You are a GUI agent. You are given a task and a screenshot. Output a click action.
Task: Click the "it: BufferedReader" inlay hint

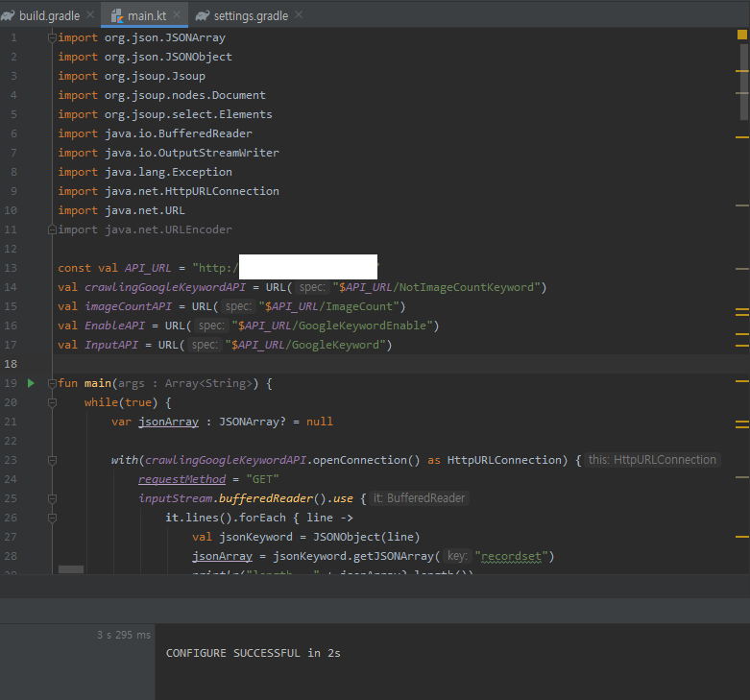419,497
